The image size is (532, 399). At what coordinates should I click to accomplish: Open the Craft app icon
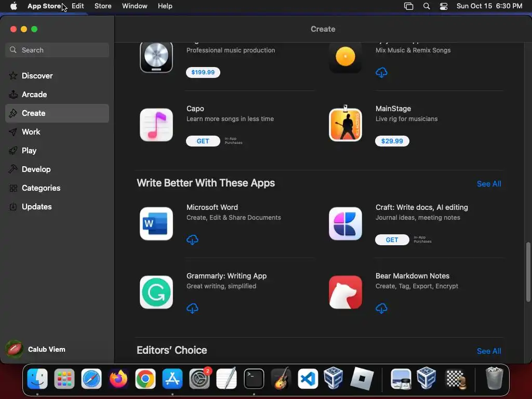pos(345,223)
